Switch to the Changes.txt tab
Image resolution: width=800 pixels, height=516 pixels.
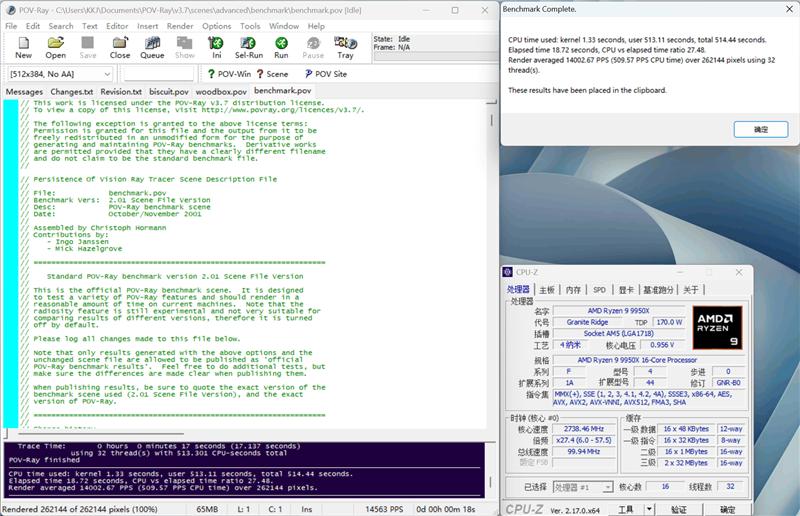(71, 92)
